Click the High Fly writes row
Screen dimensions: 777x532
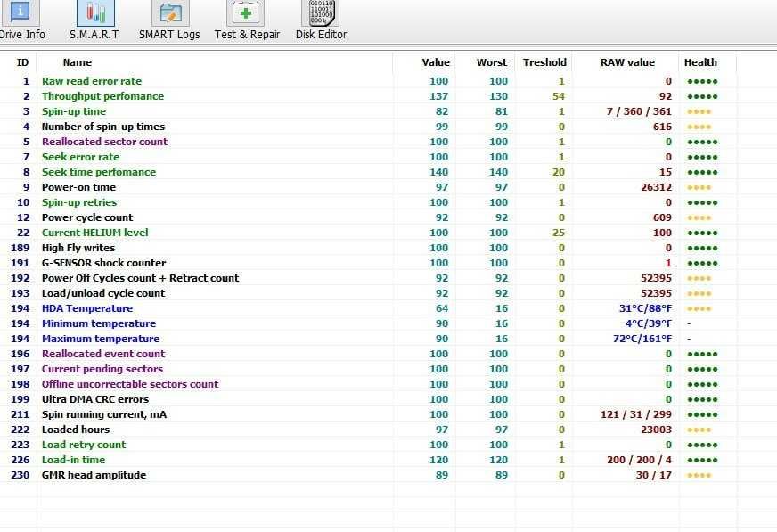coord(368,248)
